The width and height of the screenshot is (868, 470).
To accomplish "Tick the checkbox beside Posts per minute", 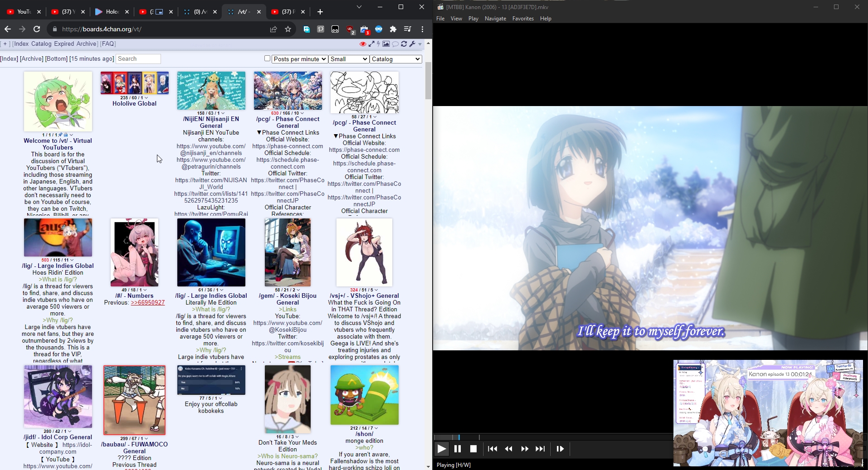I will (x=267, y=58).
